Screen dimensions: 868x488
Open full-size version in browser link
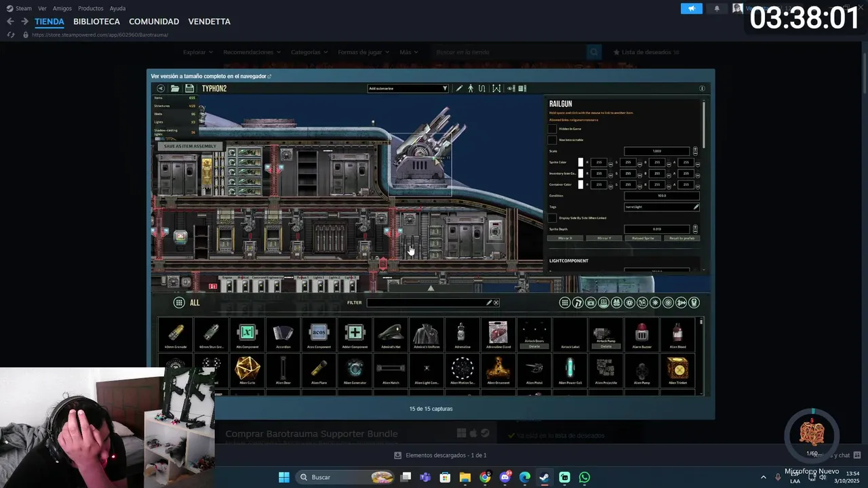click(x=211, y=77)
